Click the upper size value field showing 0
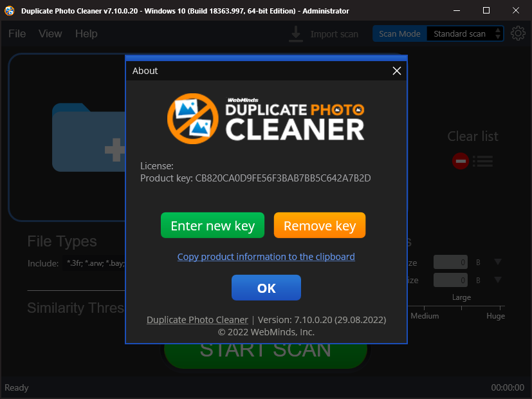Screen dimensions: 532x399 (x=450, y=262)
